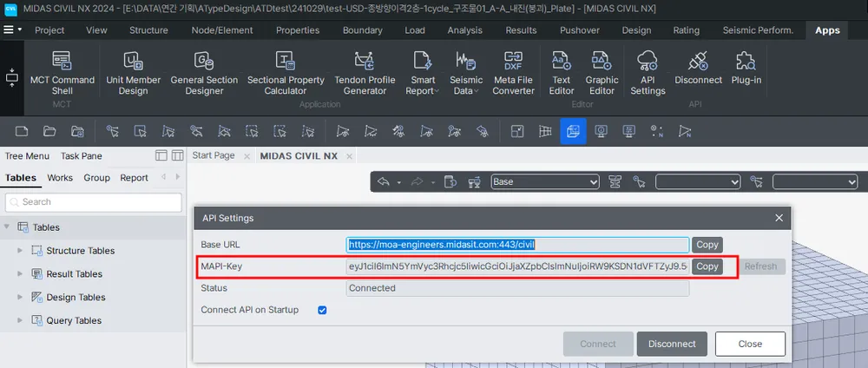Click the Tables search field

tap(93, 202)
